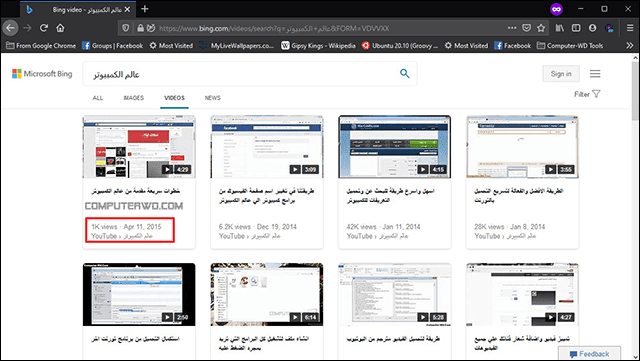Image resolution: width=640 pixels, height=361 pixels.
Task: Open the Facebook bookmark
Action: tap(513, 46)
